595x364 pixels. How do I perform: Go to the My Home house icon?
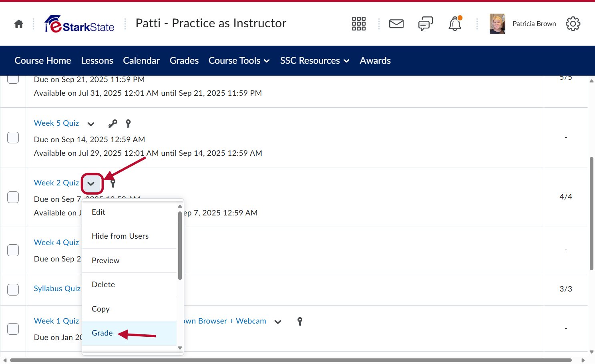click(x=19, y=24)
